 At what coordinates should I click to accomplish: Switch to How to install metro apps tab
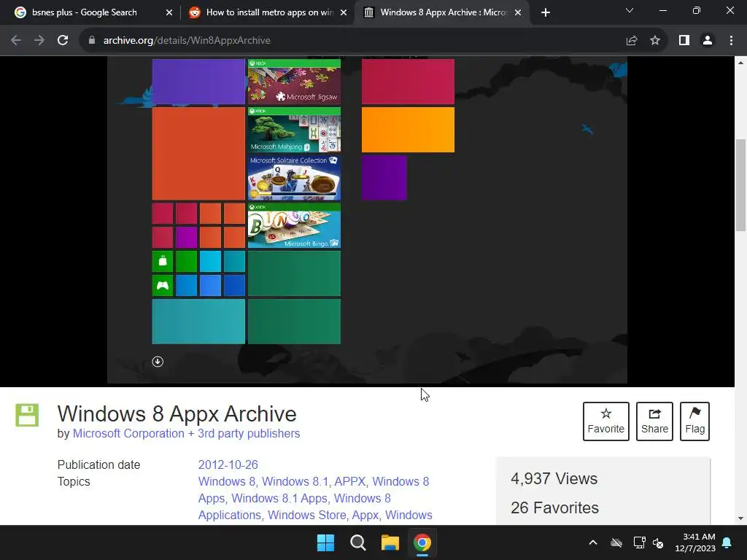[269, 12]
